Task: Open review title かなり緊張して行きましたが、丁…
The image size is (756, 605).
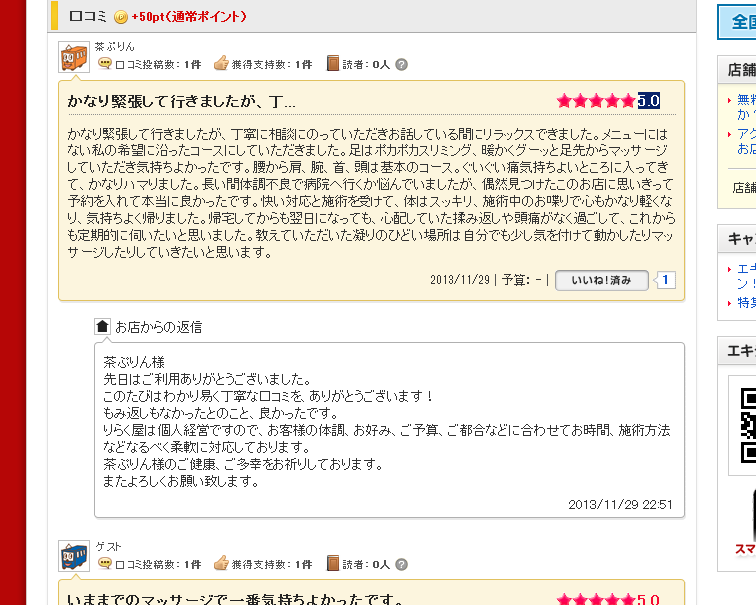Action: [x=181, y=101]
